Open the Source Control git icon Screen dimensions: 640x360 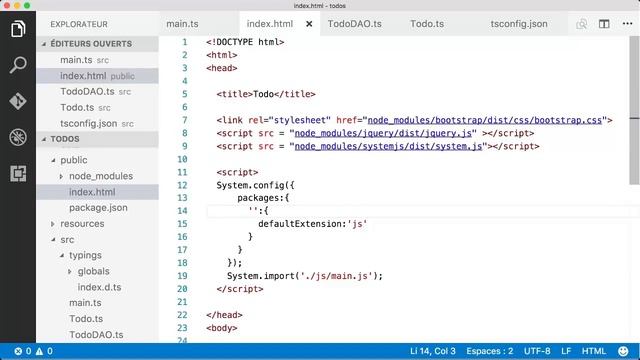[x=18, y=101]
